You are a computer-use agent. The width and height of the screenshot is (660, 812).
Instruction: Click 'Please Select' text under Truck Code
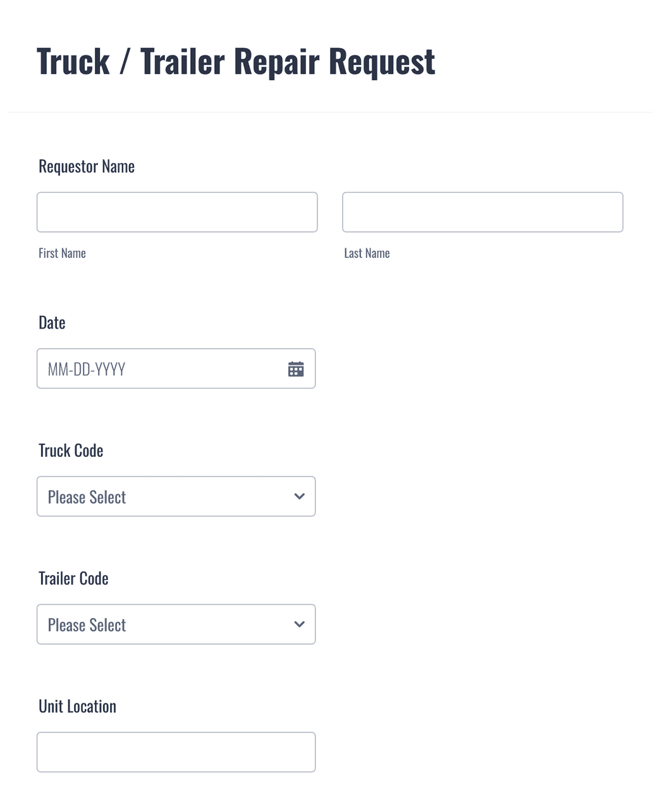[x=87, y=497]
